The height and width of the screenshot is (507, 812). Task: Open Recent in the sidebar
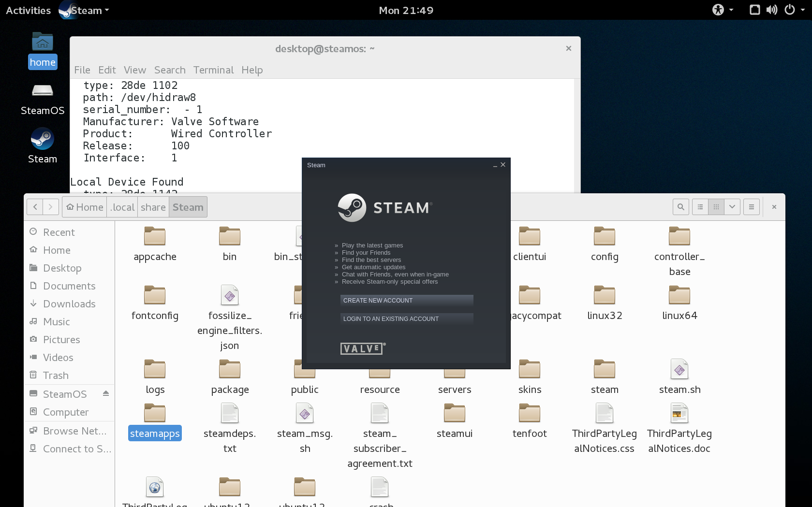point(69,232)
